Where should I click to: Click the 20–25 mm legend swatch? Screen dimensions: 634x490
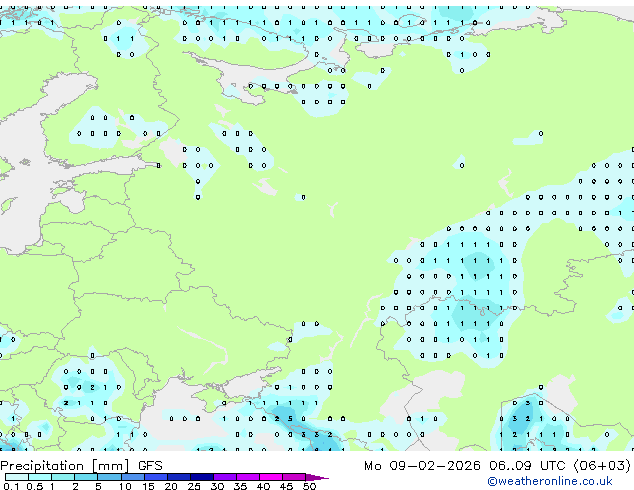pyautogui.click(x=179, y=477)
